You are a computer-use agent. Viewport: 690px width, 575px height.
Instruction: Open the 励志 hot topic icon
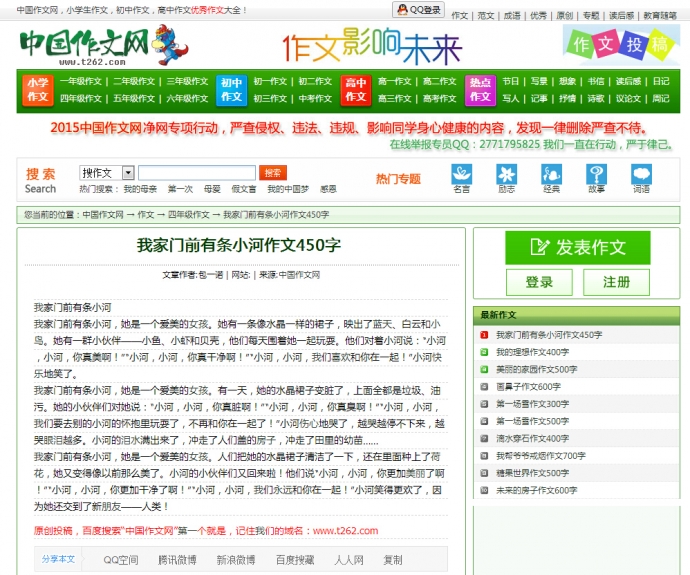(x=506, y=174)
